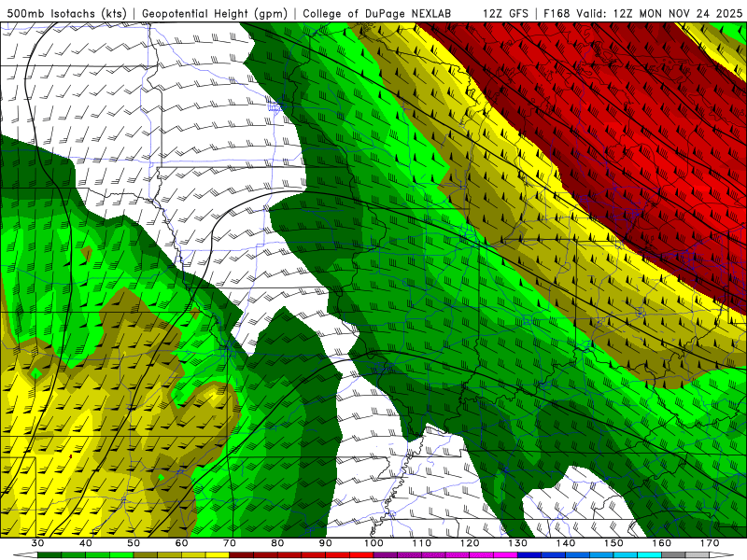Click the '12Z GFS' model run text
747x560 pixels.
point(505,13)
